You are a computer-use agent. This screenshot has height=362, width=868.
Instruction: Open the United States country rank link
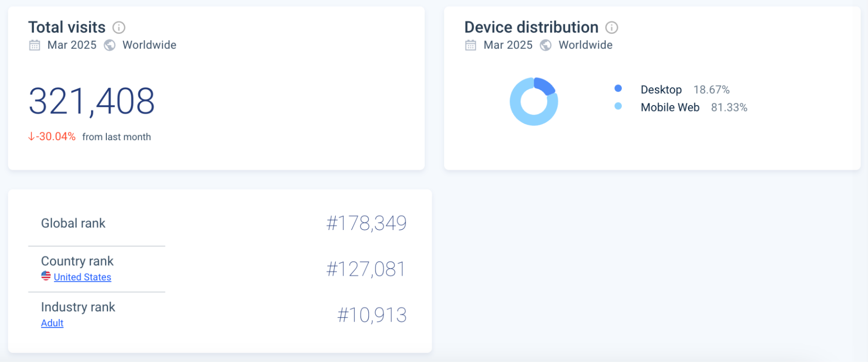point(83,277)
